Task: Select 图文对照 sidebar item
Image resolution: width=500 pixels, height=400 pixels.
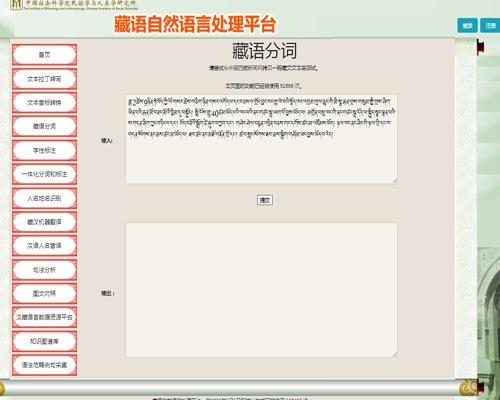Action: pyautogui.click(x=44, y=293)
